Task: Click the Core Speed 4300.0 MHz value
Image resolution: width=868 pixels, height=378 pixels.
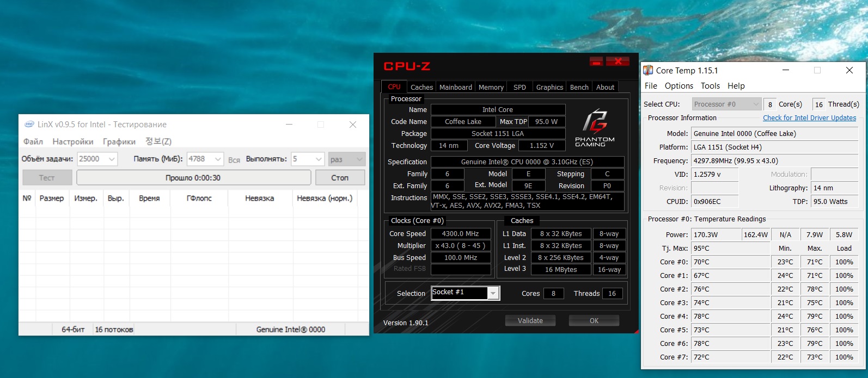Action: (461, 234)
